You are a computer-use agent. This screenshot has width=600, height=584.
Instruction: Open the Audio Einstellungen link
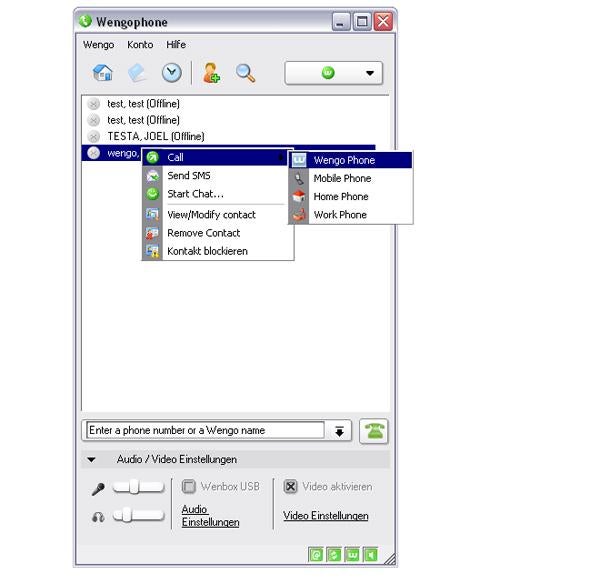coord(210,516)
